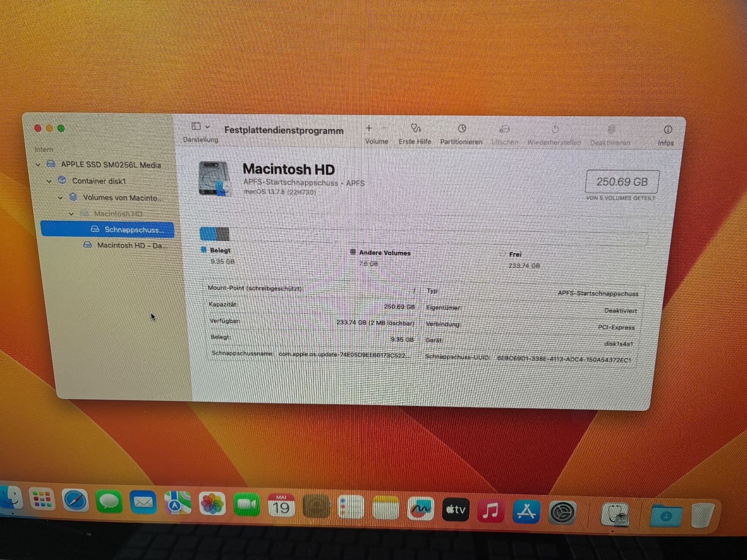Screen dimensions: 747x560
Task: Select APPLE SSD SM0256L Media in sidebar
Action: point(104,165)
